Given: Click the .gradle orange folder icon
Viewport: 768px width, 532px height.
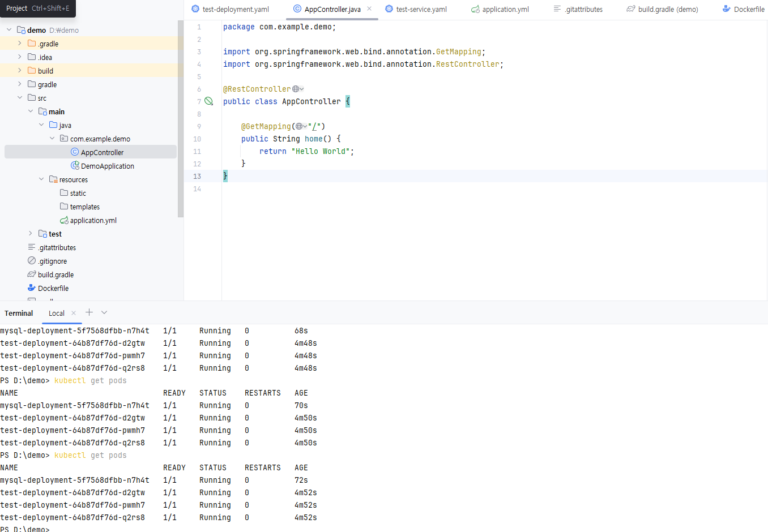Looking at the screenshot, I should pos(32,43).
